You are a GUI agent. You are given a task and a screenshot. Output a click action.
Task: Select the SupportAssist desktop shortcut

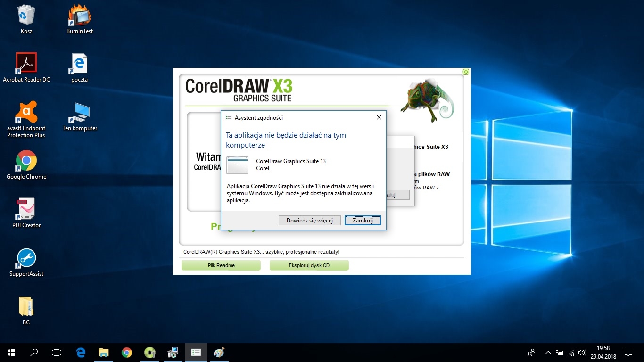click(26, 262)
